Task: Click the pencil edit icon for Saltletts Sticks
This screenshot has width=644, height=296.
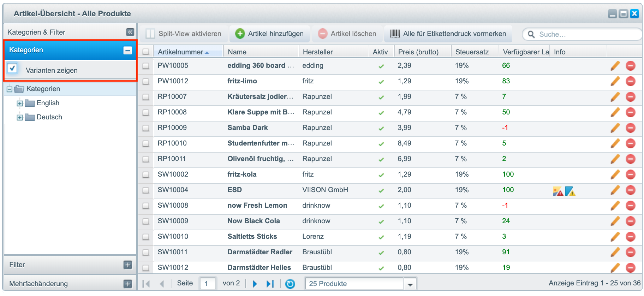Action: click(x=615, y=237)
